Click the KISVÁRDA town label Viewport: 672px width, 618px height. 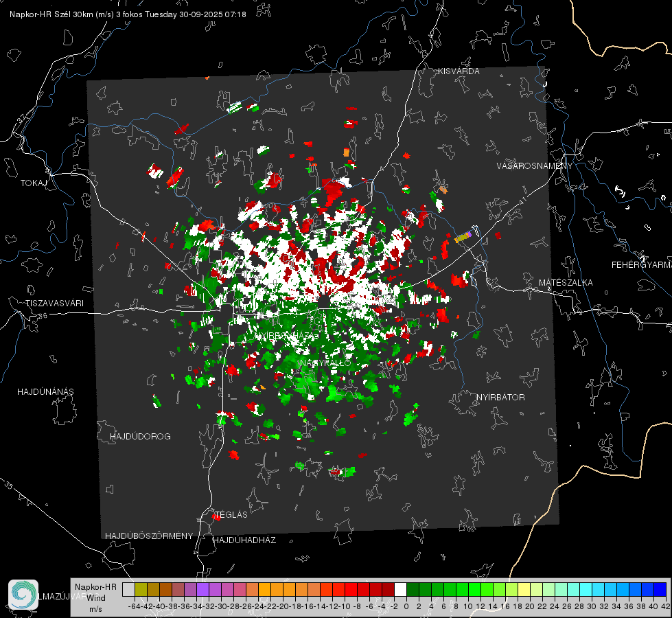[x=459, y=71]
